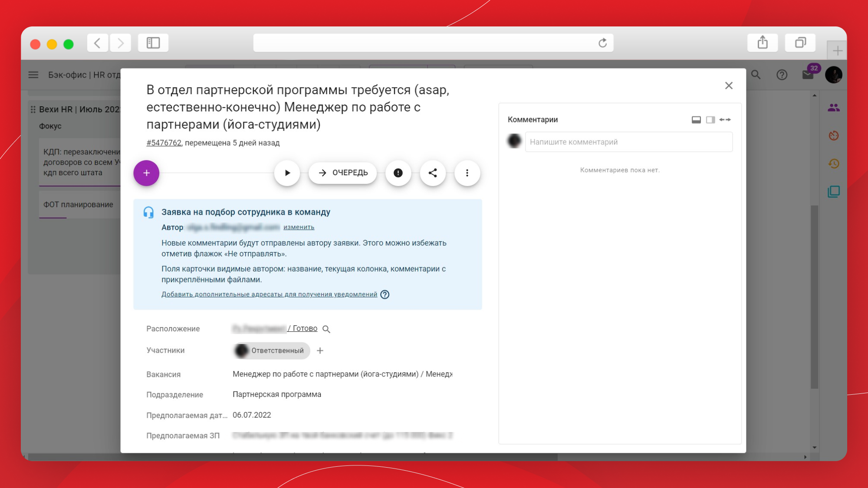Move card to Очередь column

coord(343,173)
